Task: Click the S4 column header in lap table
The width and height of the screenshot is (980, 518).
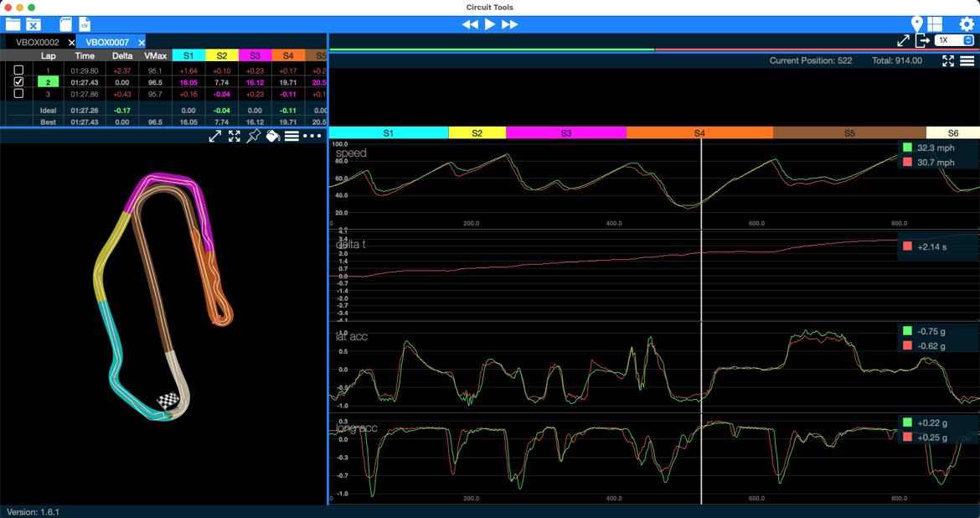Action: 288,55
